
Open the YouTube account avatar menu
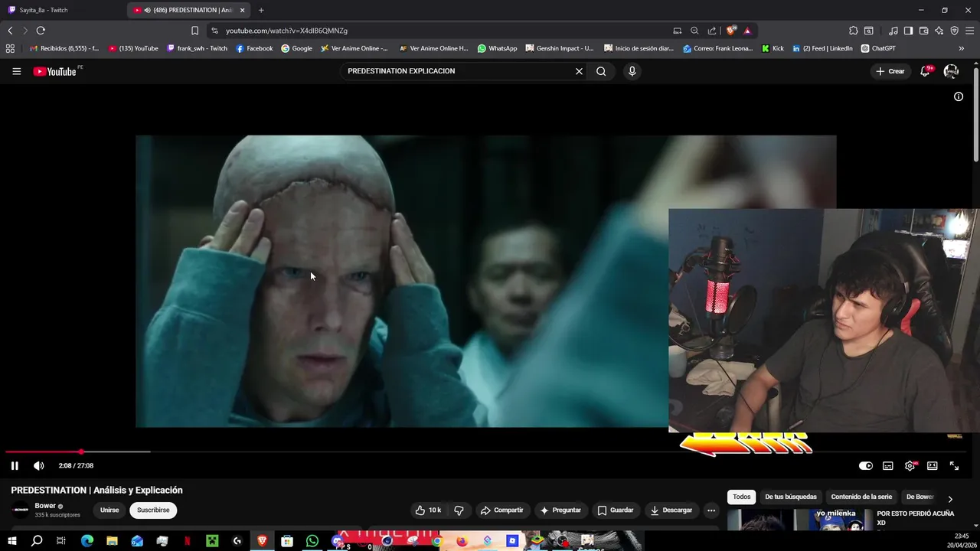(x=951, y=71)
